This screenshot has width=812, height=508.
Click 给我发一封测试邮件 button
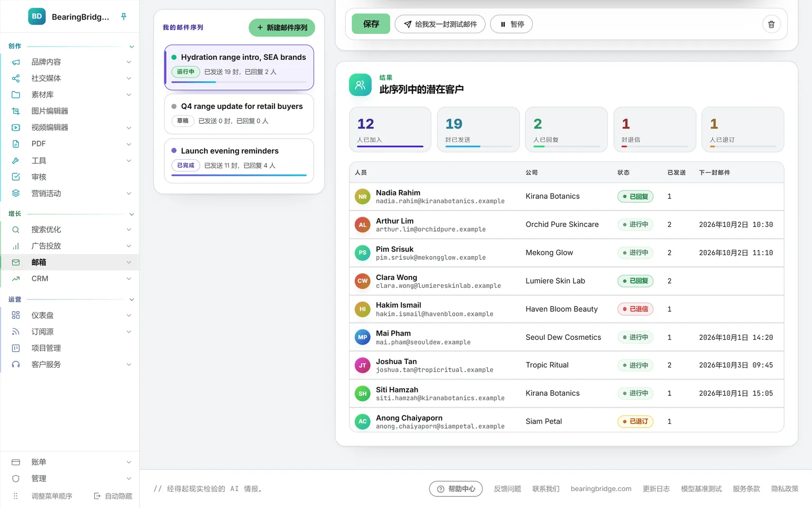[440, 24]
